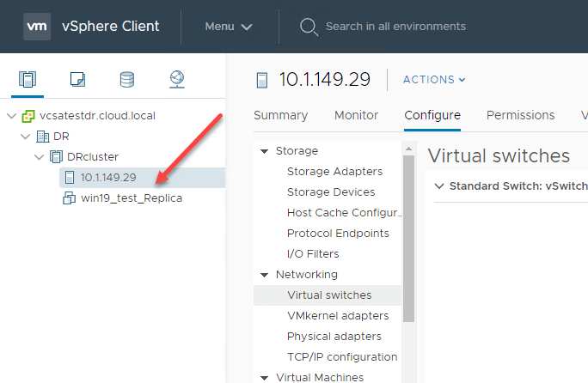Click the vCenter icon beside vcsatestdr.cloud.local
The height and width of the screenshot is (383, 588).
[28, 116]
